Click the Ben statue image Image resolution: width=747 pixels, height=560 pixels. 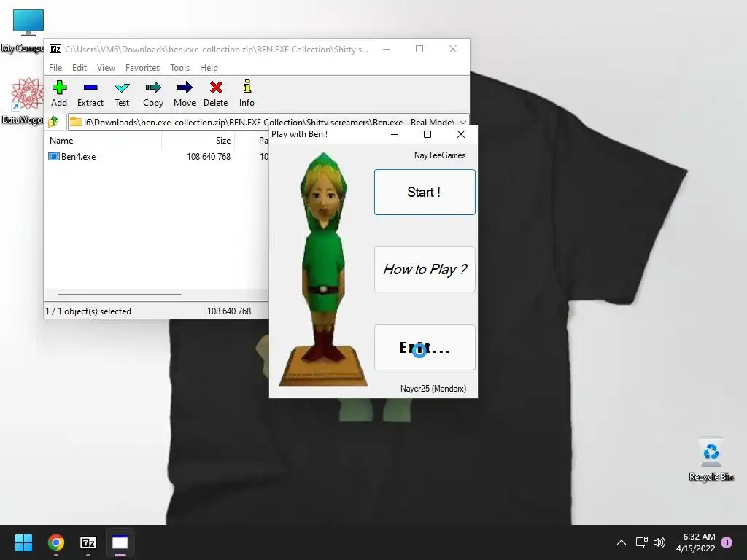point(323,270)
